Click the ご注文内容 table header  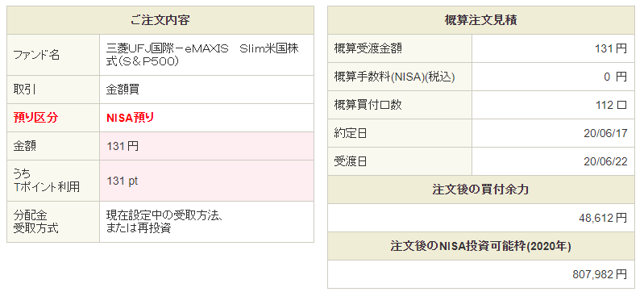pyautogui.click(x=160, y=20)
